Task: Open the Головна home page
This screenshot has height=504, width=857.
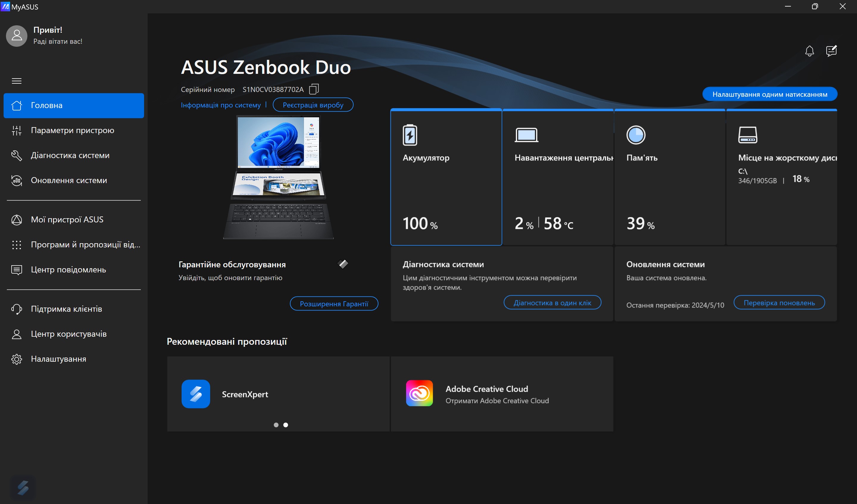Action: (74, 105)
